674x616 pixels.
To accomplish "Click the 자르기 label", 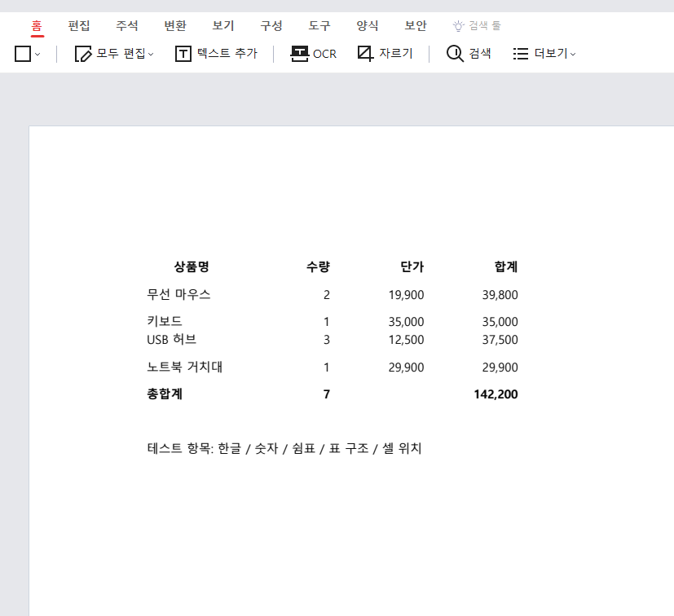I will pos(396,53).
